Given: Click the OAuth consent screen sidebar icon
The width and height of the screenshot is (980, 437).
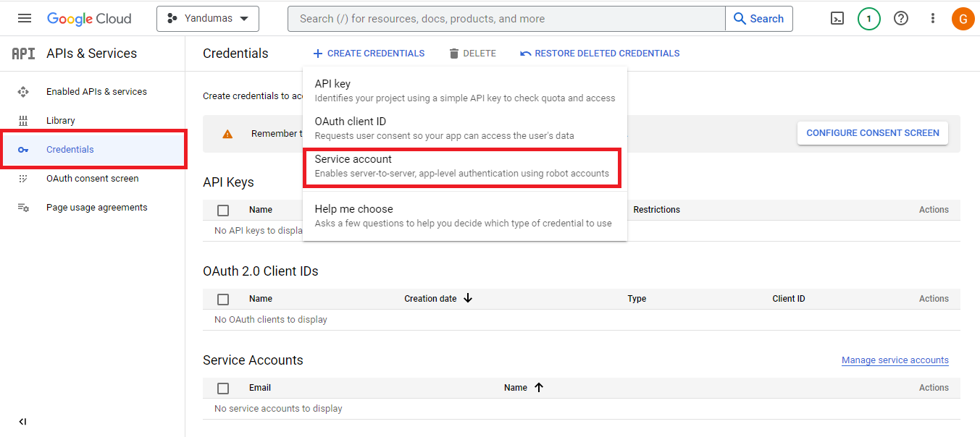Looking at the screenshot, I should point(23,179).
